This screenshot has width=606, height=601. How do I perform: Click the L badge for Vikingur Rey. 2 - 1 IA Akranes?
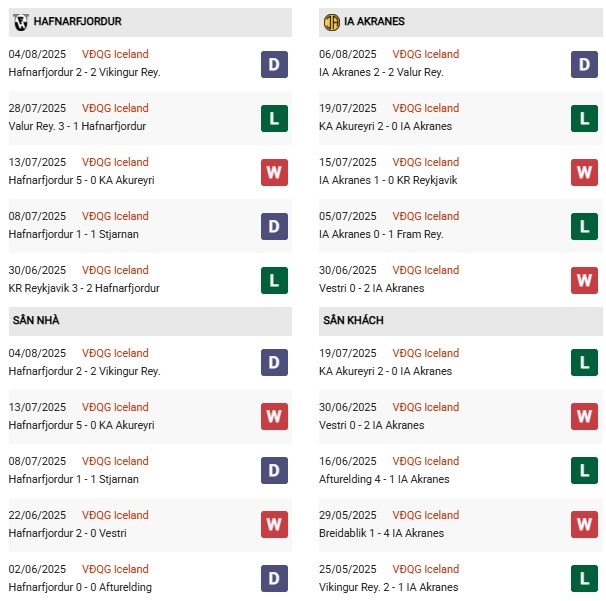point(585,579)
